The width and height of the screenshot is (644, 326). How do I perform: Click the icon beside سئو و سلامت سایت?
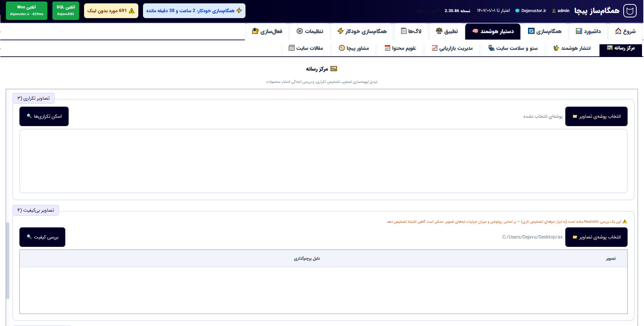[x=491, y=48]
